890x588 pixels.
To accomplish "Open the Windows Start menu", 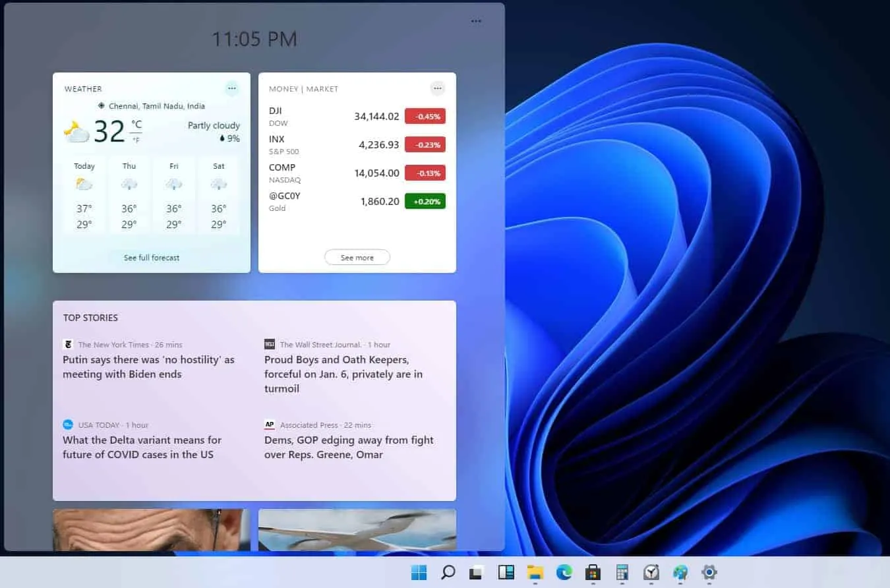I will click(418, 573).
